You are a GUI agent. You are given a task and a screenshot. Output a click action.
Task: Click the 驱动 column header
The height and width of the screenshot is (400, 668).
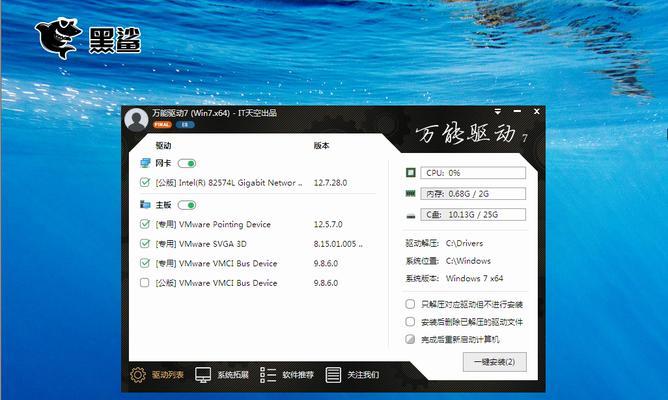pyautogui.click(x=163, y=146)
